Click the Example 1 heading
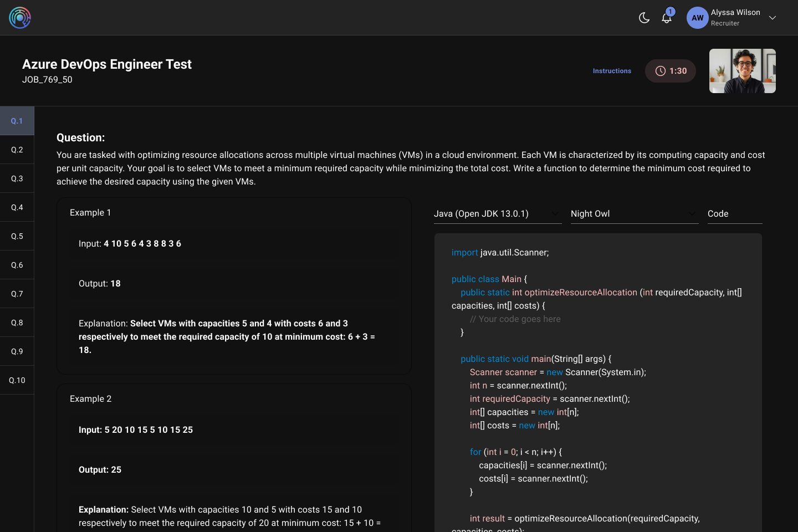Image resolution: width=798 pixels, height=532 pixels. [90, 213]
